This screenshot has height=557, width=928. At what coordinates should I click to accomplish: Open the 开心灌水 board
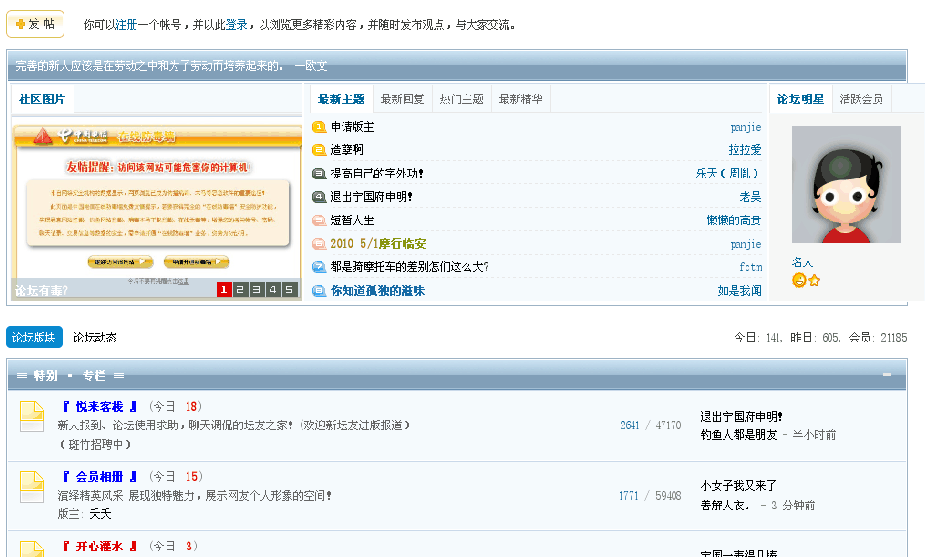click(99, 546)
